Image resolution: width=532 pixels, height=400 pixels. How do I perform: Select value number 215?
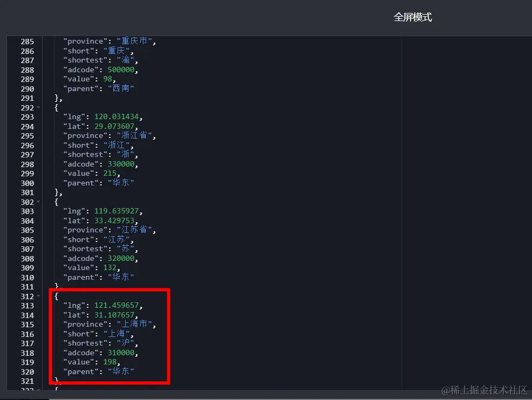110,173
